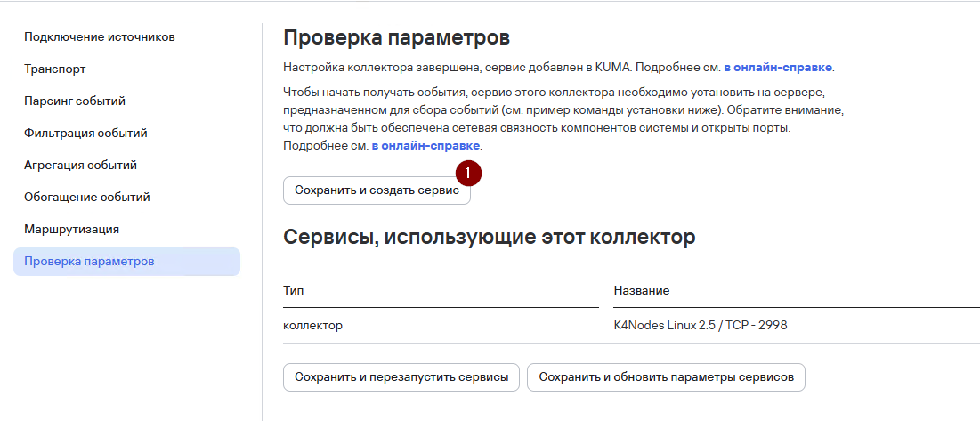Open the online-help link about open ports
The height and width of the screenshot is (421, 980).
425,146
